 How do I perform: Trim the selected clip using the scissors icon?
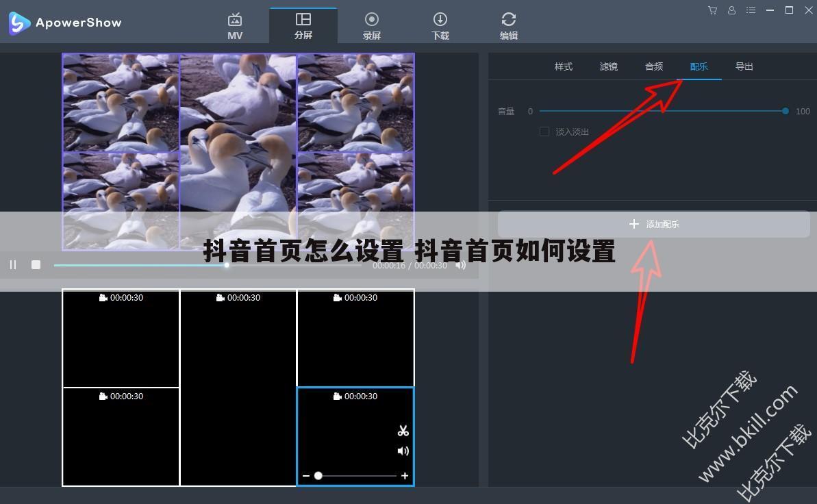(403, 430)
